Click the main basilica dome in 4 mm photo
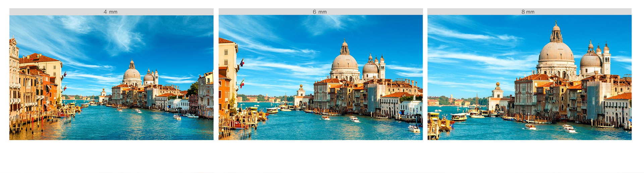Viewport: 644px width, 173px height. tap(132, 73)
